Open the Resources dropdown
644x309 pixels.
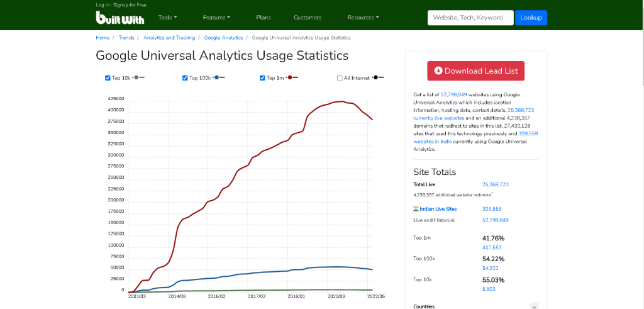click(x=363, y=18)
